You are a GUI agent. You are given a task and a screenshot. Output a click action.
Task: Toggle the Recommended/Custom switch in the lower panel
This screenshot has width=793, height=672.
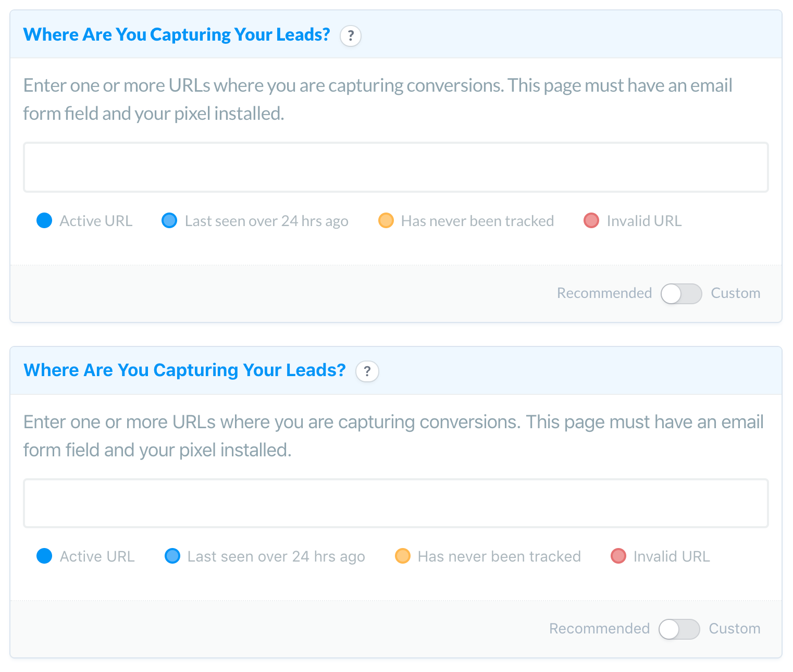pyautogui.click(x=679, y=629)
